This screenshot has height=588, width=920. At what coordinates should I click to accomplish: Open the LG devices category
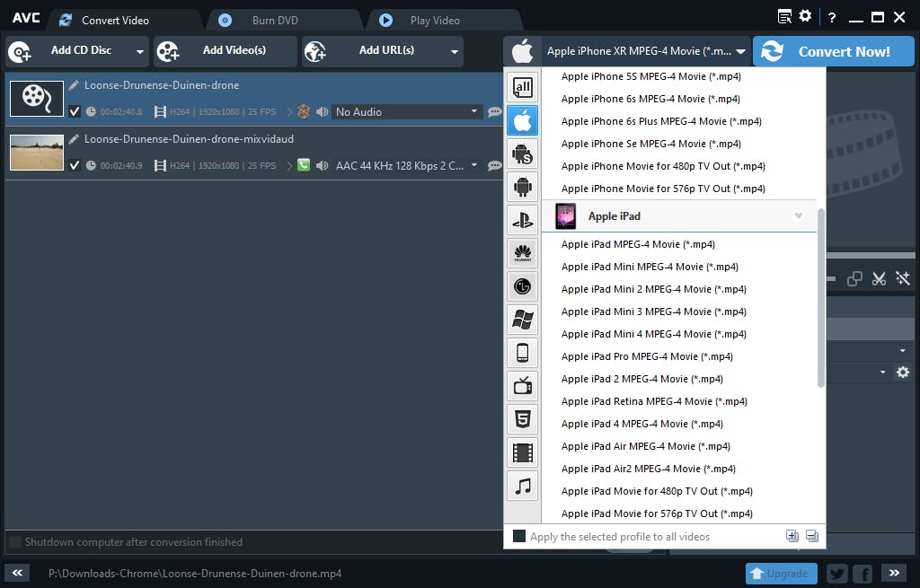tap(522, 286)
